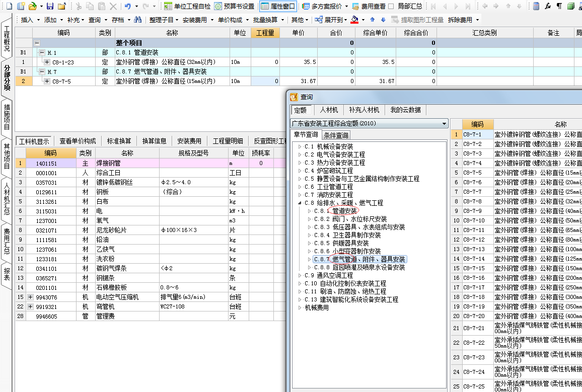
Task: Click the fx formula icon
Action: [548, 6]
